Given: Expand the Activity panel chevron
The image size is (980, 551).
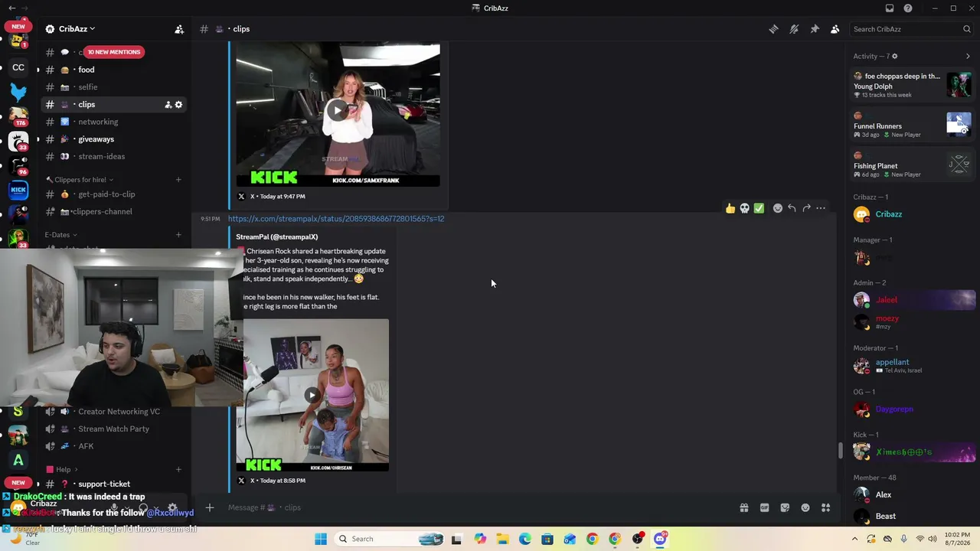Looking at the screenshot, I should click(x=968, y=57).
